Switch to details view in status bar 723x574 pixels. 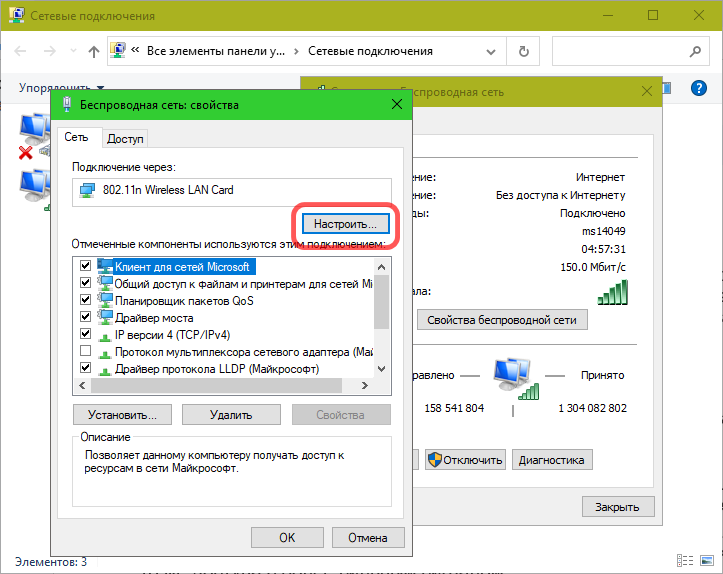pyautogui.click(x=686, y=561)
